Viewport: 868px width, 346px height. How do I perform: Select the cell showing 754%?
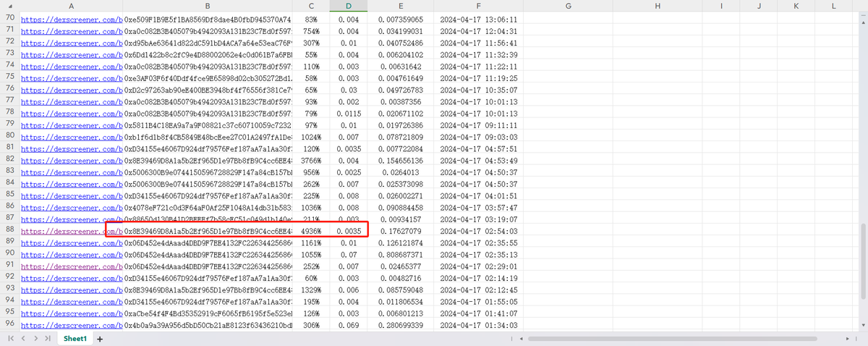coord(311,31)
